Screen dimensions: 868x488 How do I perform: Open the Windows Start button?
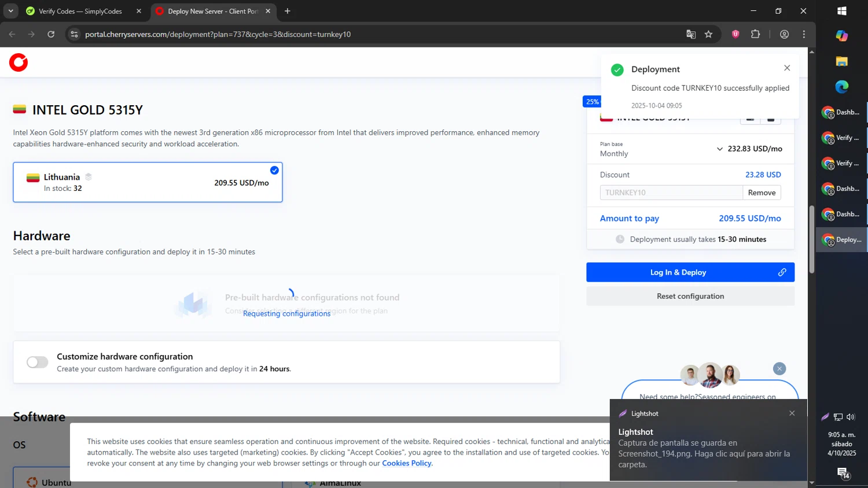coord(842,11)
